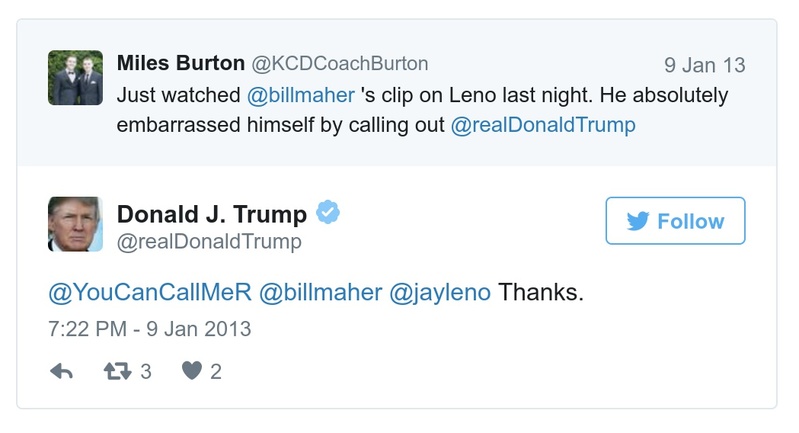Image resolution: width=799 pixels, height=433 pixels.
Task: Click the blue verified badge
Action: (328, 212)
